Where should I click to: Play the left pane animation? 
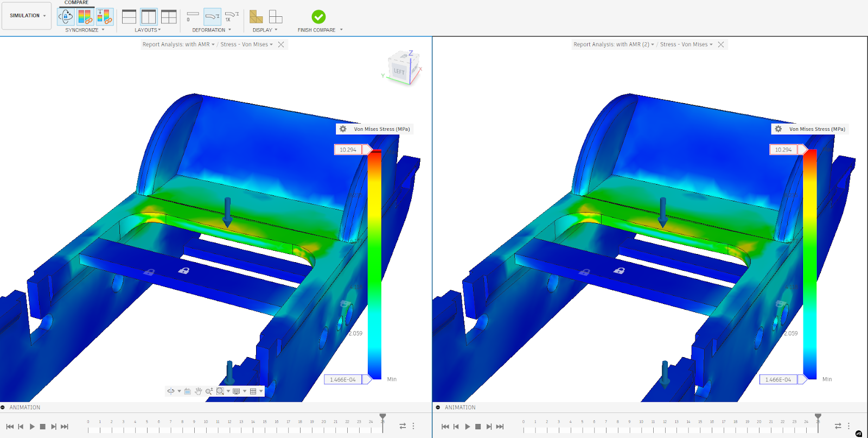point(32,427)
